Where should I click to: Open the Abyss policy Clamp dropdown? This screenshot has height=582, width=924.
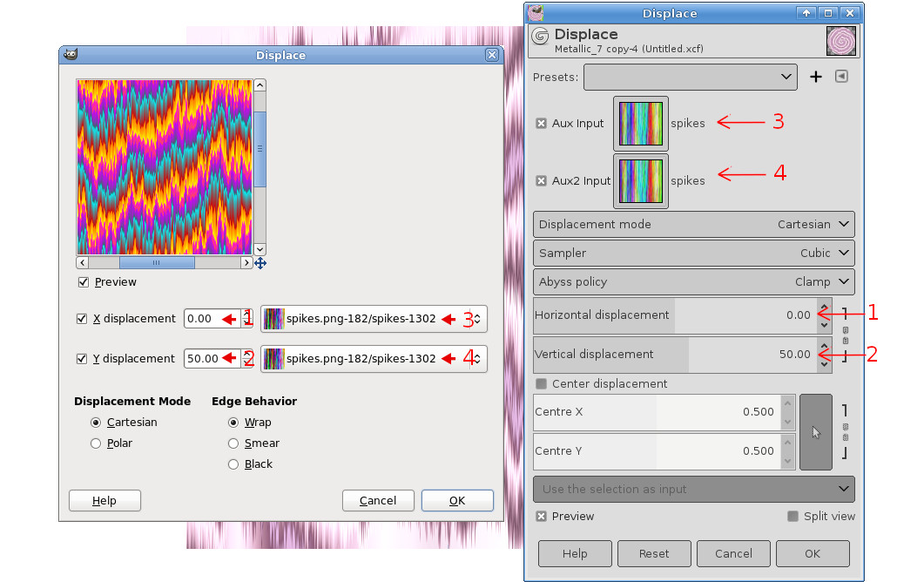[693, 282]
